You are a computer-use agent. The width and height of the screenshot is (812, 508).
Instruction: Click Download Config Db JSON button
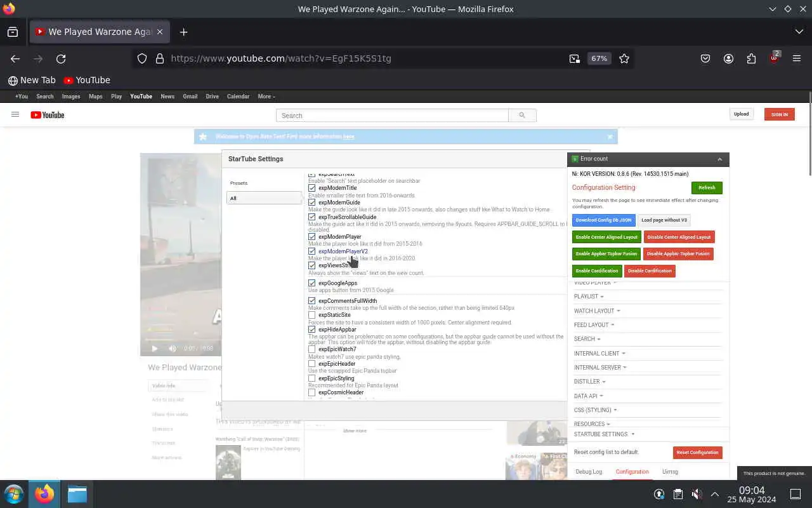[603, 220]
